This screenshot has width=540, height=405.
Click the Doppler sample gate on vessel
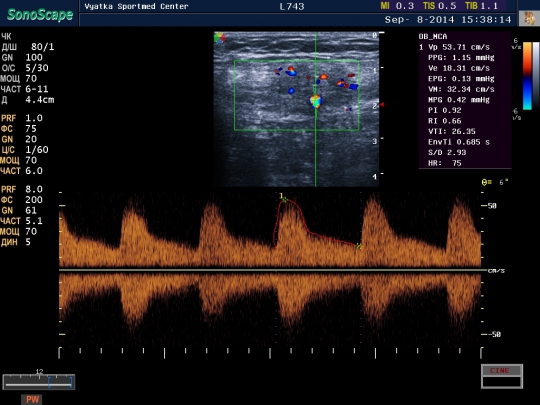click(315, 102)
